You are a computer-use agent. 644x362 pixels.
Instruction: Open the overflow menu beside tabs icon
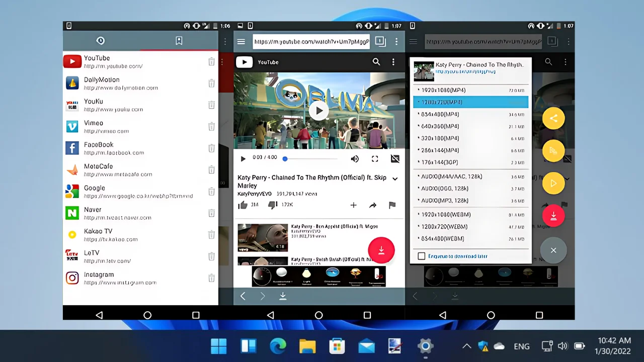pyautogui.click(x=396, y=42)
